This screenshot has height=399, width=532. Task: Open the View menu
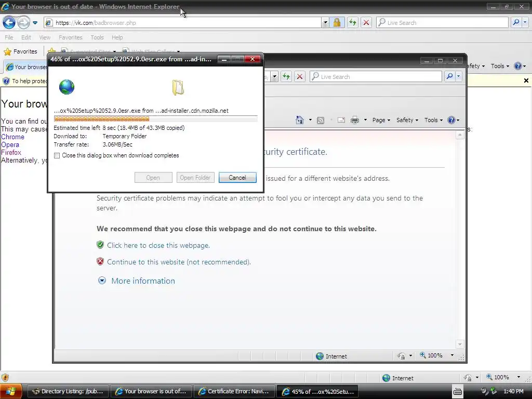pyautogui.click(x=45, y=37)
